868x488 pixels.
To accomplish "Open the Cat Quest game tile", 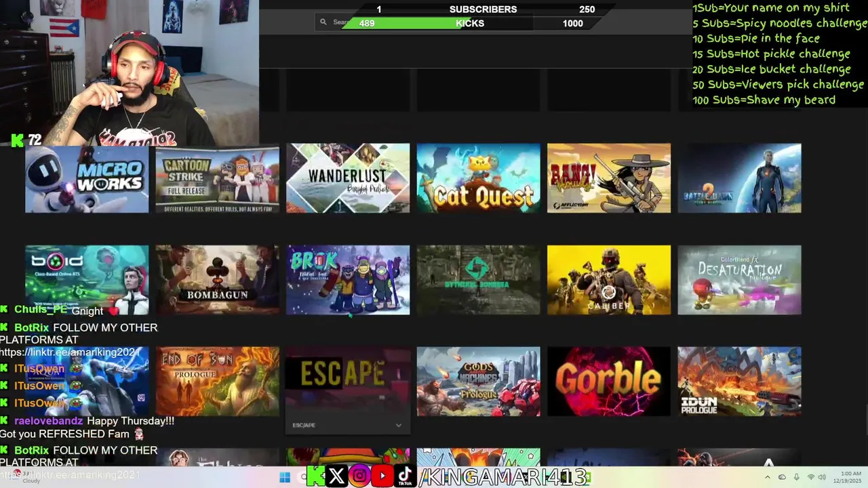I will pos(478,178).
